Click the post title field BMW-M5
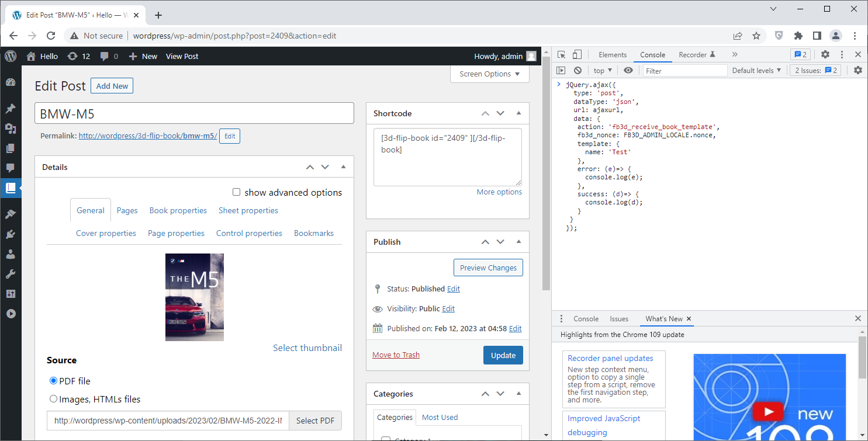The width and height of the screenshot is (868, 441). [x=195, y=113]
